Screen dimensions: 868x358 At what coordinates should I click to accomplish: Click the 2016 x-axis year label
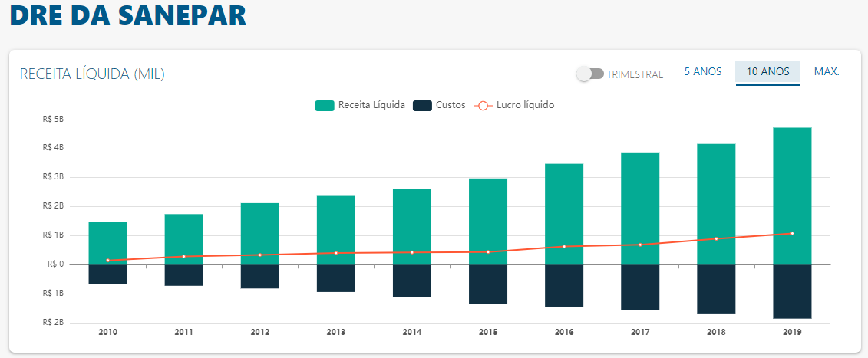(x=564, y=333)
